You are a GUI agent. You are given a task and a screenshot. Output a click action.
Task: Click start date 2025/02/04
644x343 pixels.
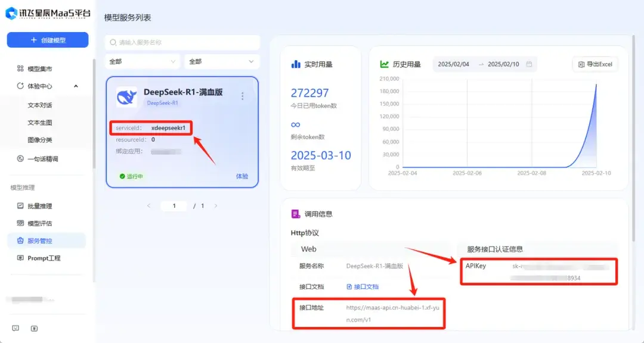pos(453,64)
